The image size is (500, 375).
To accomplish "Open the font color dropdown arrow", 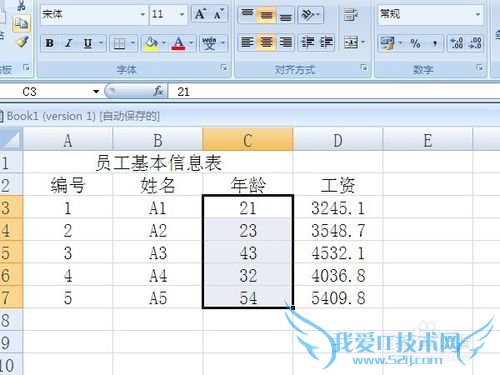I will [191, 43].
